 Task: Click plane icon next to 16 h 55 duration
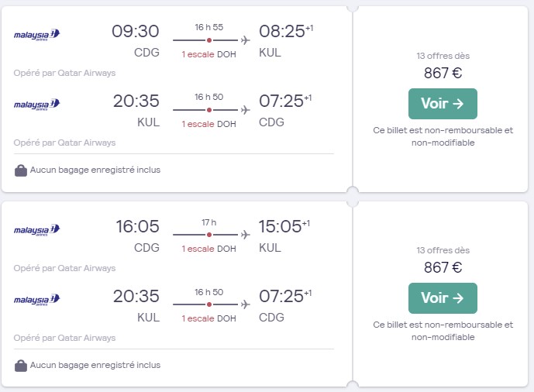[245, 40]
